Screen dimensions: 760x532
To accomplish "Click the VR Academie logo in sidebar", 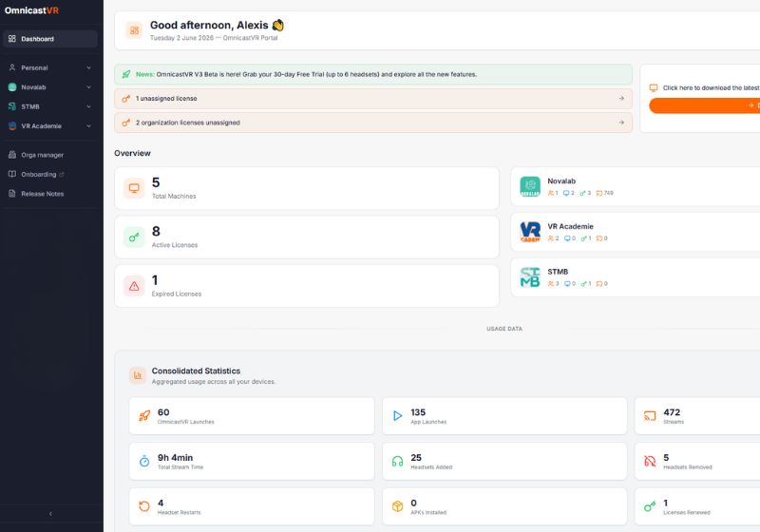I will pos(12,126).
